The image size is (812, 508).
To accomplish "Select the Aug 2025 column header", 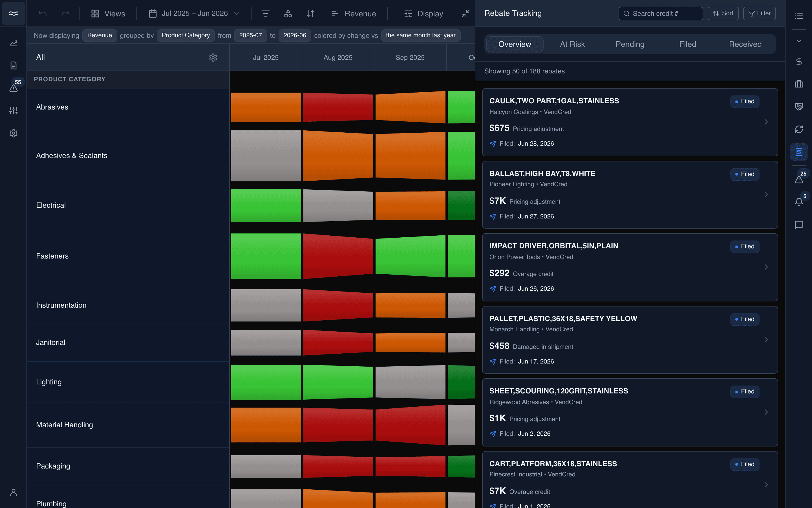I will pos(338,58).
